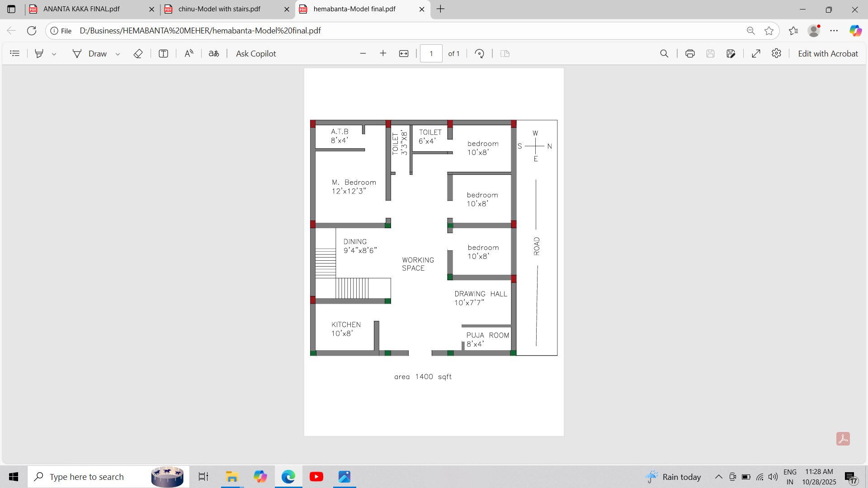The image size is (868, 488).
Task: Click the Windows search box
Action: pyautogui.click(x=108, y=477)
